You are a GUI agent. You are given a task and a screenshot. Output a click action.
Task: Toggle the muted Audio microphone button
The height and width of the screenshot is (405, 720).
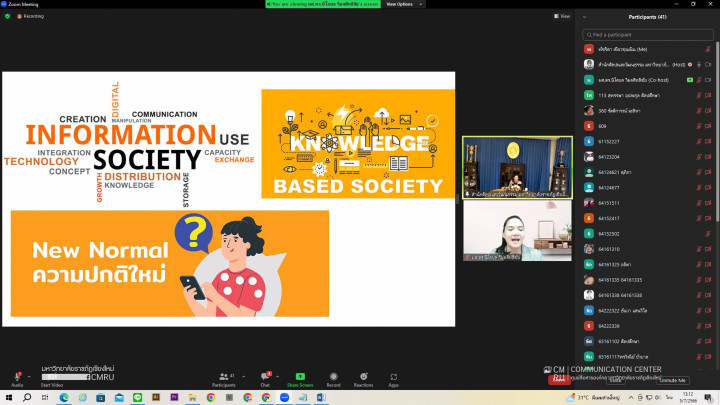pyautogui.click(x=17, y=379)
